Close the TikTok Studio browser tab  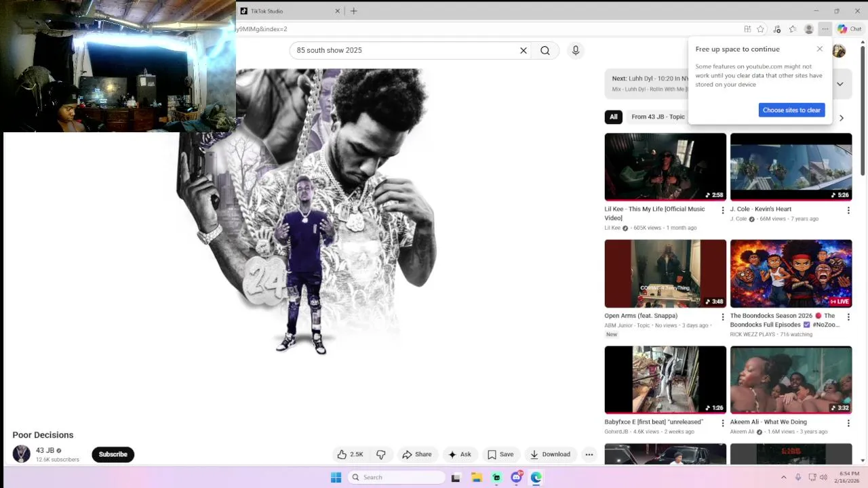pyautogui.click(x=338, y=11)
